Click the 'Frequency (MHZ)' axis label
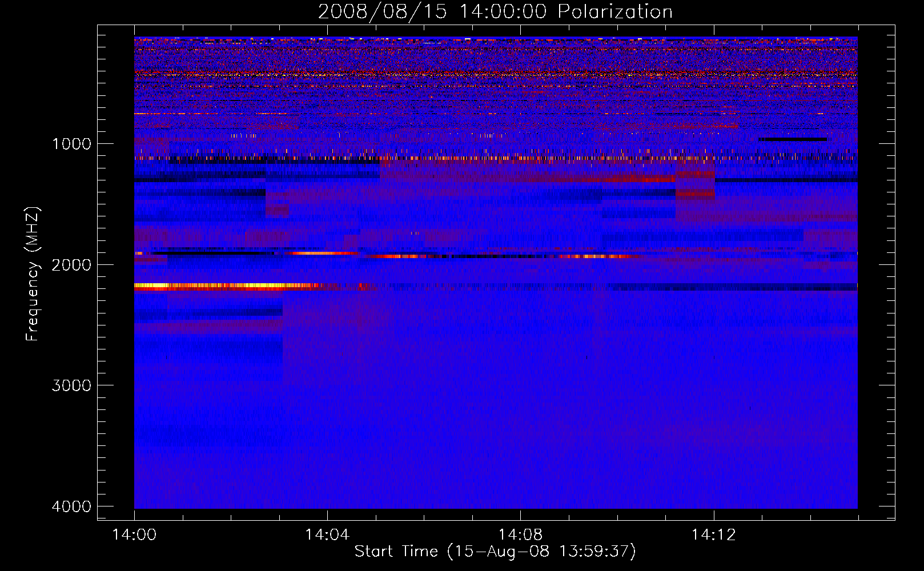The width and height of the screenshot is (924, 571). coord(33,274)
